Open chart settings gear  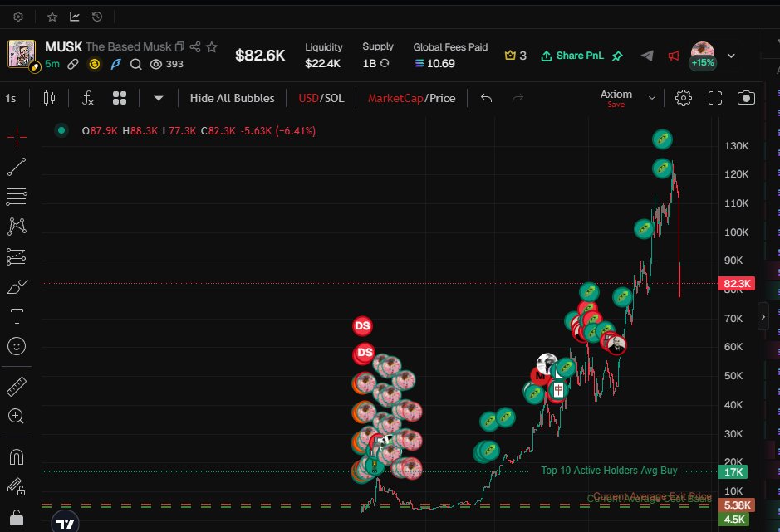point(684,98)
